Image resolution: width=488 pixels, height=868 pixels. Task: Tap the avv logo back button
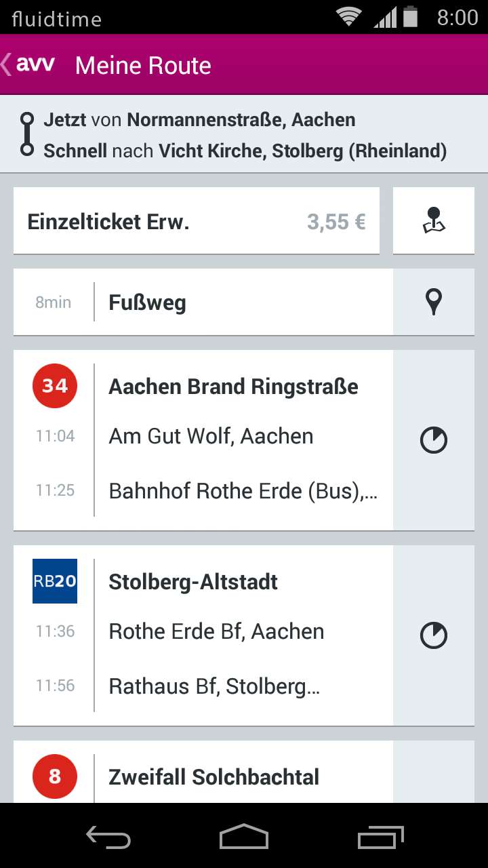pos(28,64)
